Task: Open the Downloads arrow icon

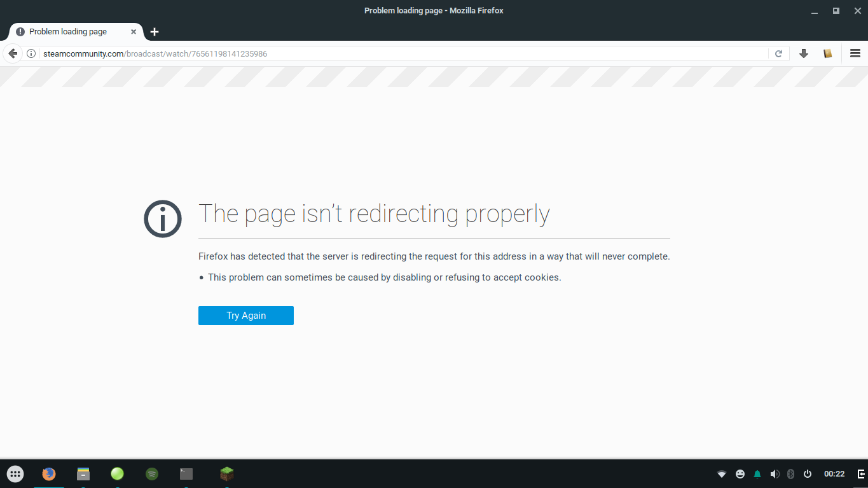Action: [804, 54]
